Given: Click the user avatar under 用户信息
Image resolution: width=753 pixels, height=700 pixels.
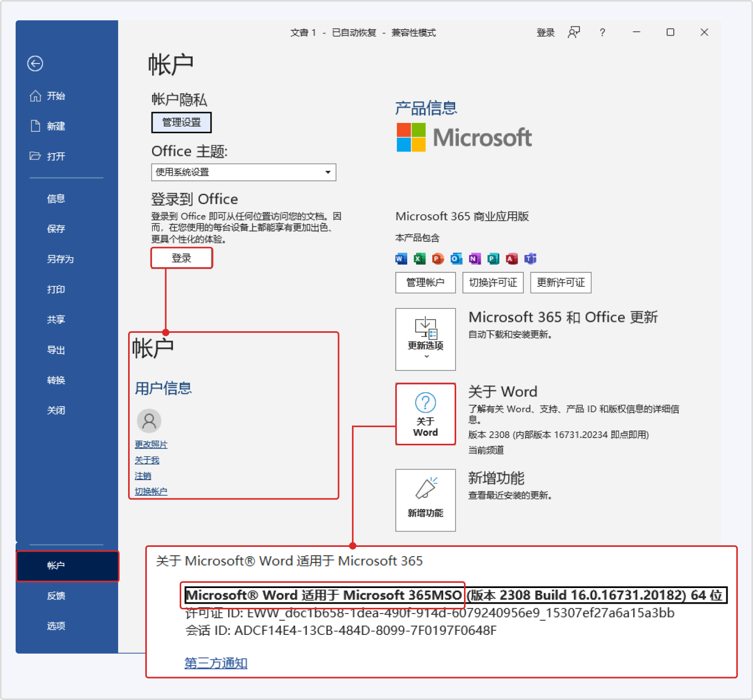Looking at the screenshot, I should tap(149, 421).
